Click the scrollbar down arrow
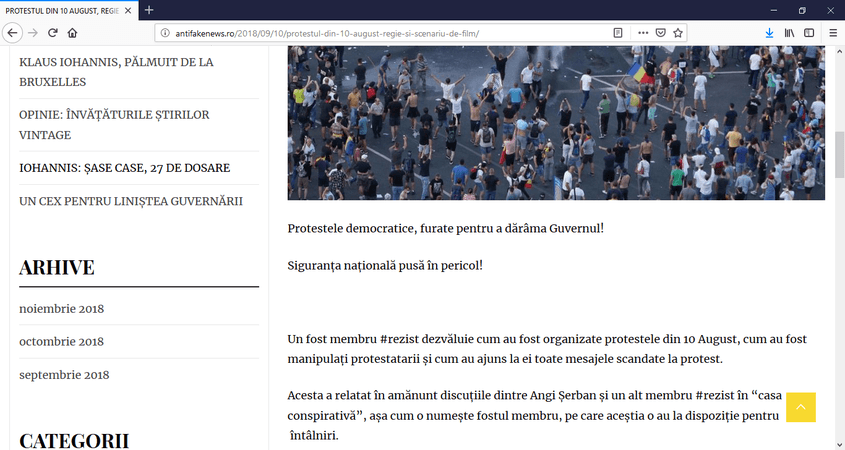The image size is (845, 450). [839, 444]
